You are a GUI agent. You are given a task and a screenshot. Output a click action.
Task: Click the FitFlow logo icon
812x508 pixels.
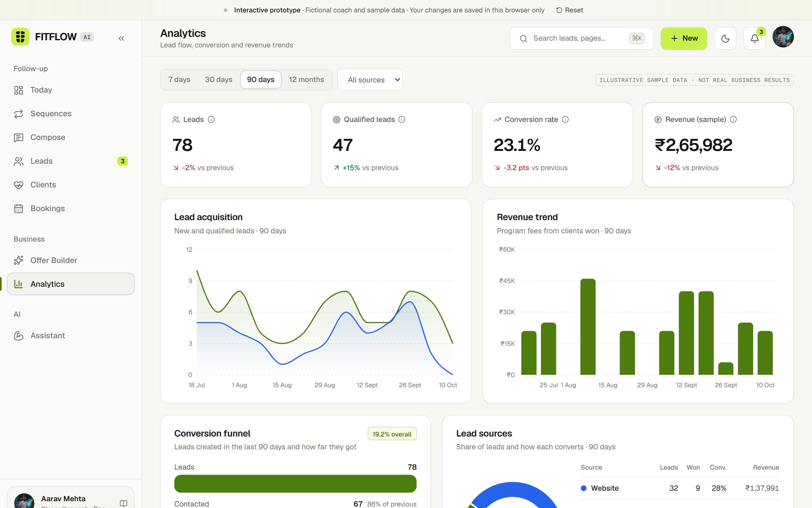[x=20, y=37]
